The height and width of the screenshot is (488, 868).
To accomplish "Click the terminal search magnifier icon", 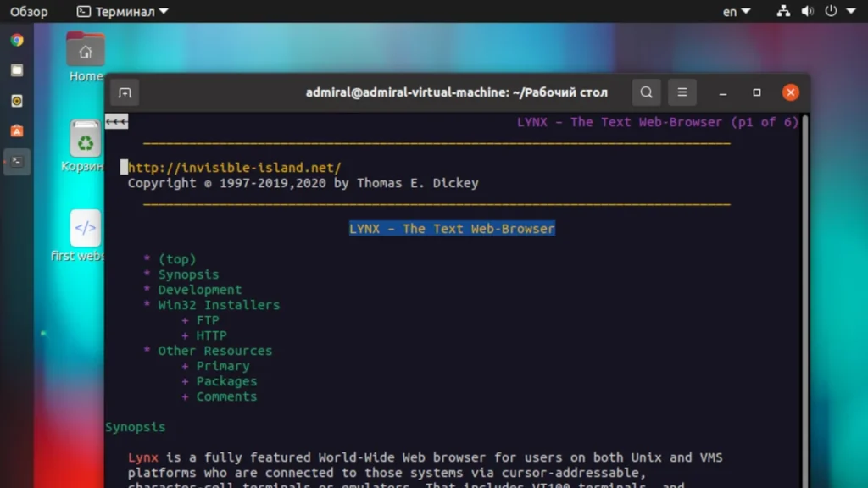I will click(646, 92).
